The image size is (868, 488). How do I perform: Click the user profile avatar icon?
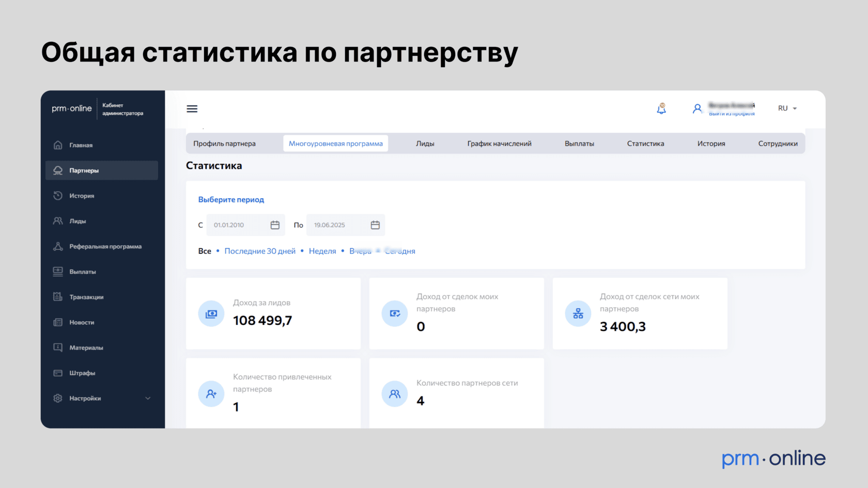[x=698, y=108]
